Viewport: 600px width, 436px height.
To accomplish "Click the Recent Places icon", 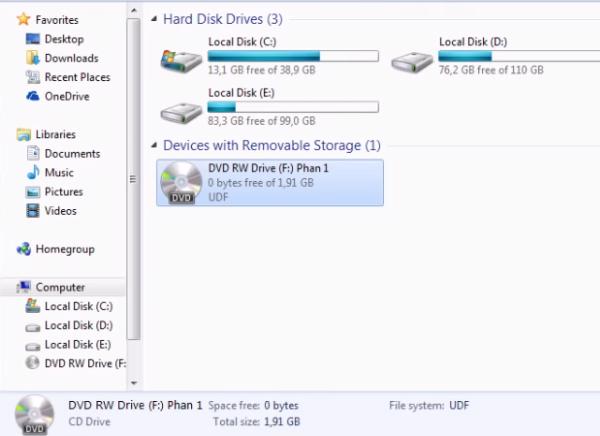I will tap(33, 77).
